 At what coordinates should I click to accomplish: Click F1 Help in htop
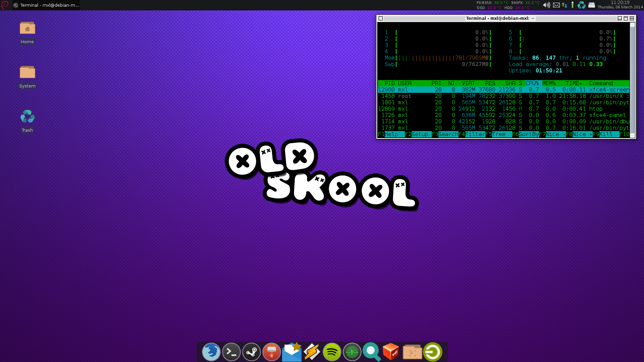point(391,134)
